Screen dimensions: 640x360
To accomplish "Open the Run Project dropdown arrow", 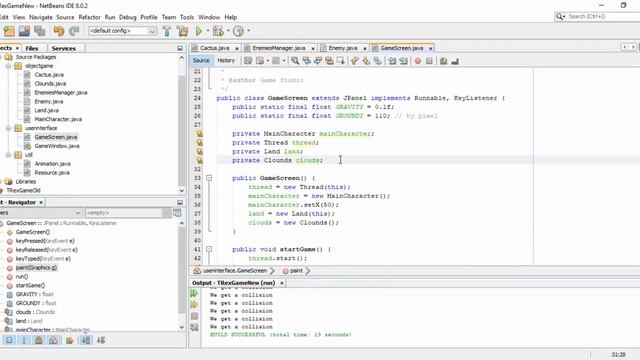I will click(x=208, y=31).
